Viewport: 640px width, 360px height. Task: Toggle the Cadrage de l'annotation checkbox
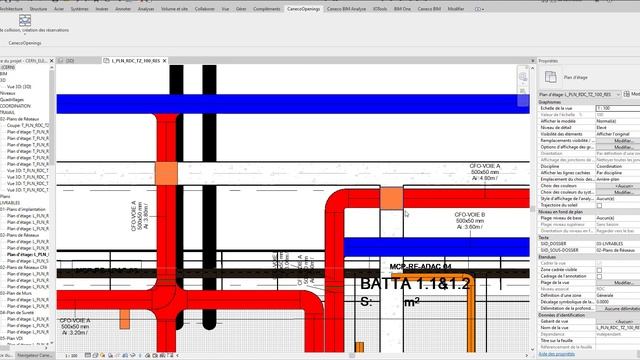(599, 276)
